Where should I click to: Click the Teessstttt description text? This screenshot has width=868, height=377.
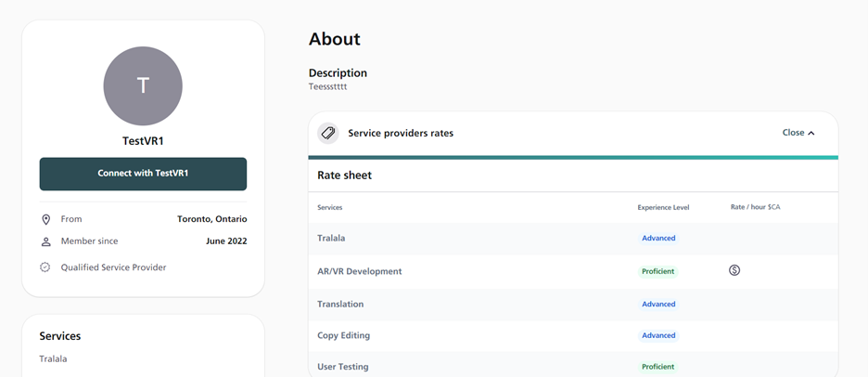click(x=327, y=87)
